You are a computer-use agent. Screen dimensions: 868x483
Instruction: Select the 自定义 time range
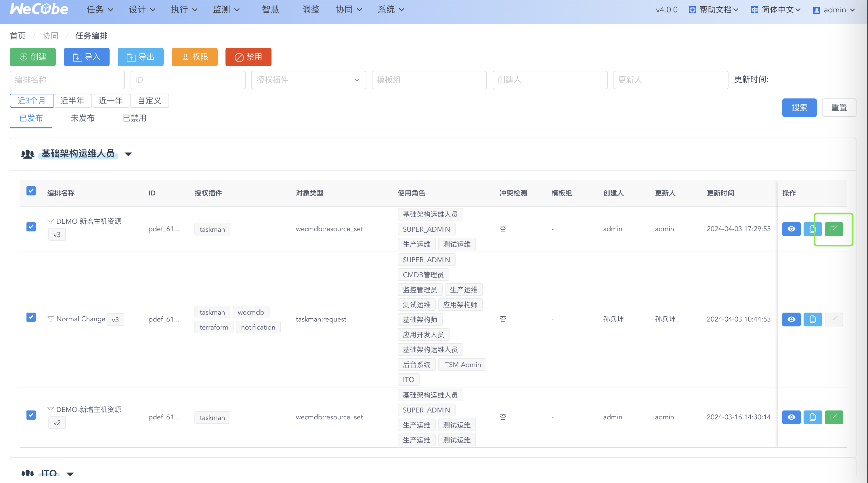(x=149, y=100)
